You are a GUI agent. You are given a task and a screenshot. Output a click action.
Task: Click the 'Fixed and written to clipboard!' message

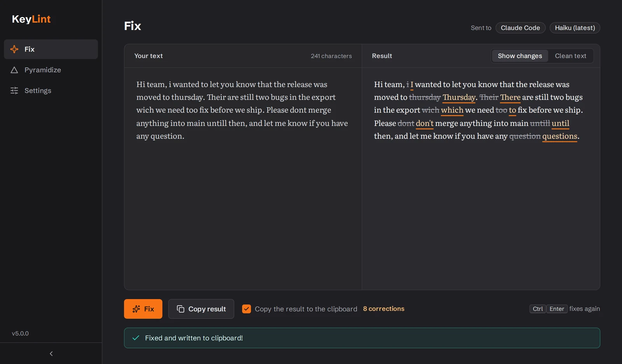(x=194, y=338)
